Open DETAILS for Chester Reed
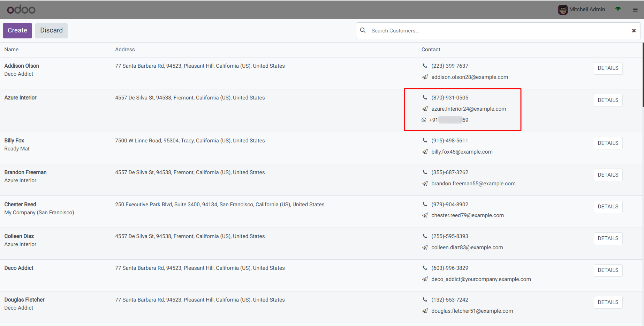This screenshot has height=326, width=644. point(608,207)
